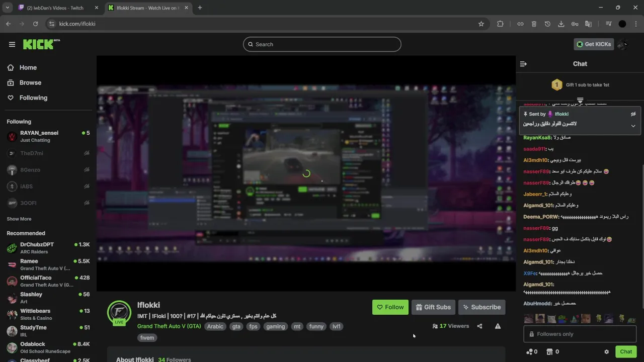This screenshot has width=644, height=362.
Task: Click the funny tag
Action: (316, 326)
